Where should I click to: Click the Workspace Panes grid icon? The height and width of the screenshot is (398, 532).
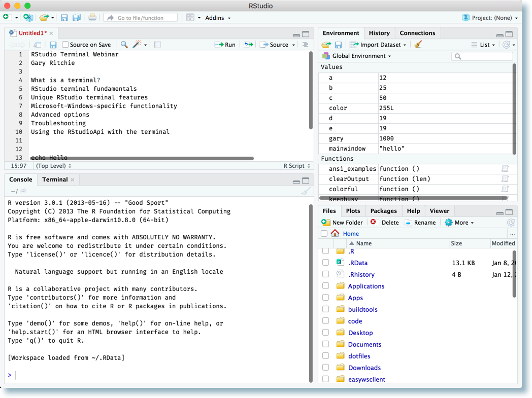click(190, 18)
